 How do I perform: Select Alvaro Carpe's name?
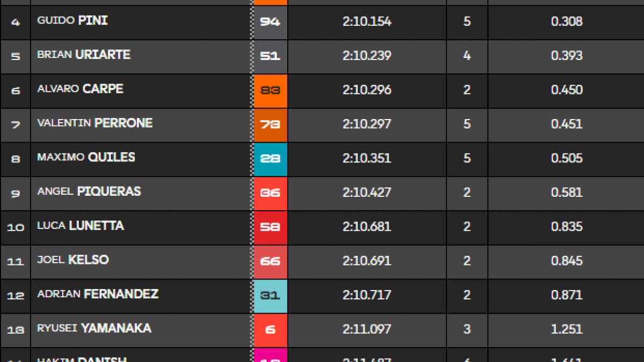click(80, 89)
